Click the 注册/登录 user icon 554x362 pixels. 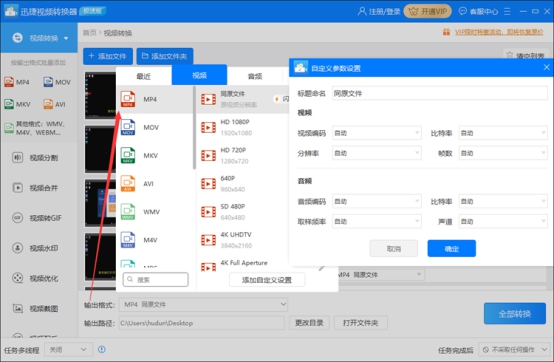click(x=362, y=11)
